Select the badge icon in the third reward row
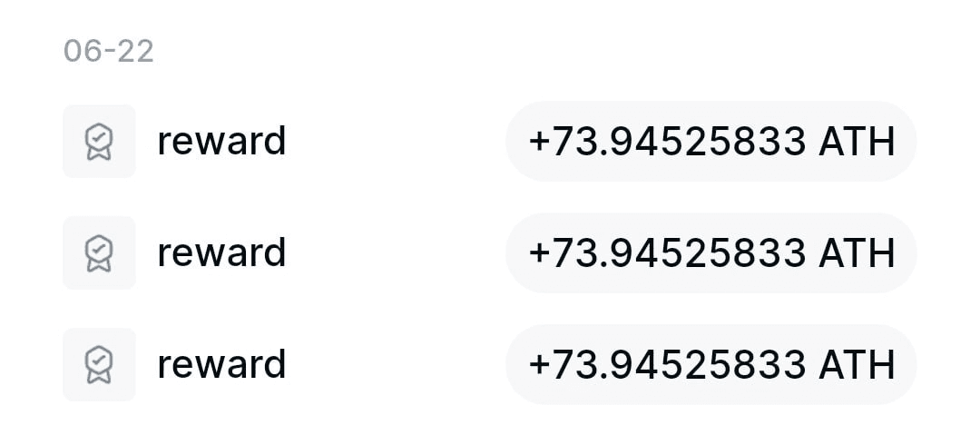Screen dimensions: 980x445 click(x=99, y=364)
